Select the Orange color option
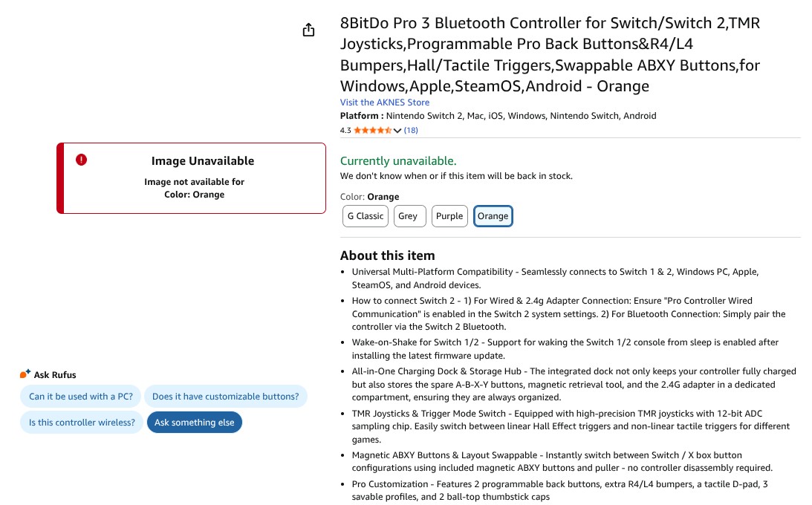This screenshot has height=505, width=812. pyautogui.click(x=493, y=216)
